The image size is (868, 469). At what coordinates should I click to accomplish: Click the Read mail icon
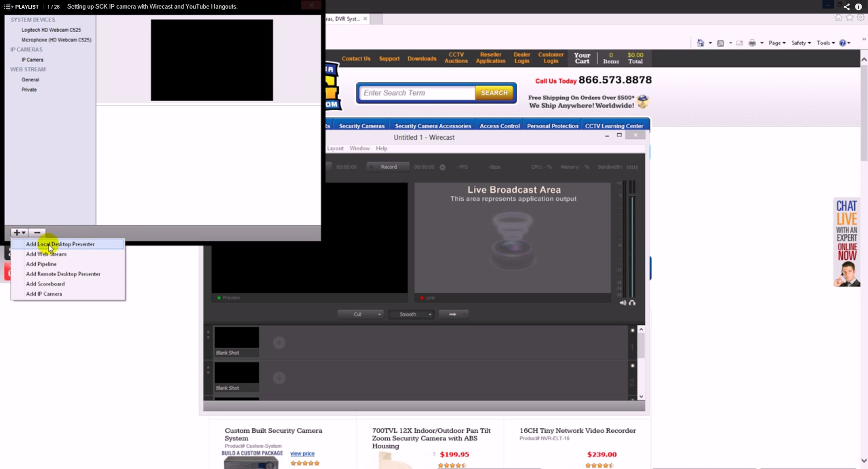(x=740, y=43)
